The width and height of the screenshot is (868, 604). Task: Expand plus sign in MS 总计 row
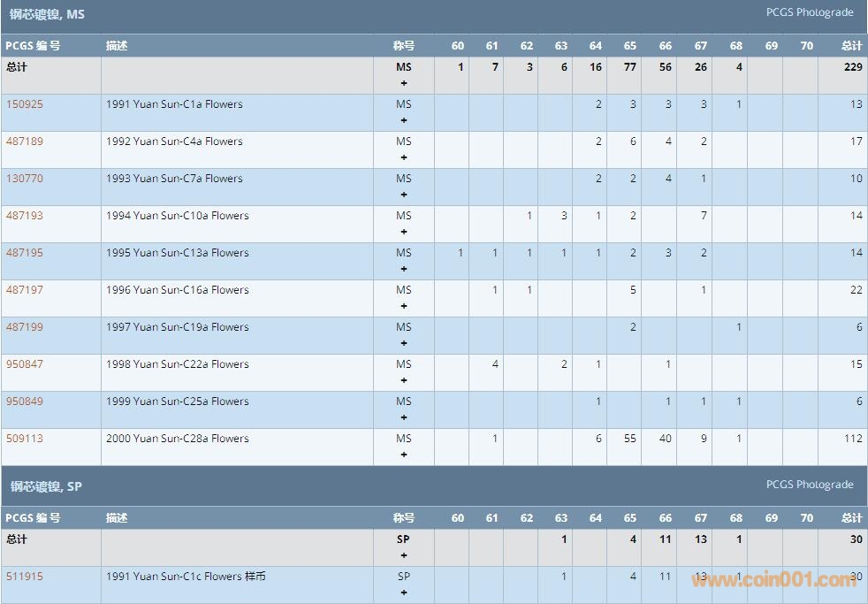point(404,83)
